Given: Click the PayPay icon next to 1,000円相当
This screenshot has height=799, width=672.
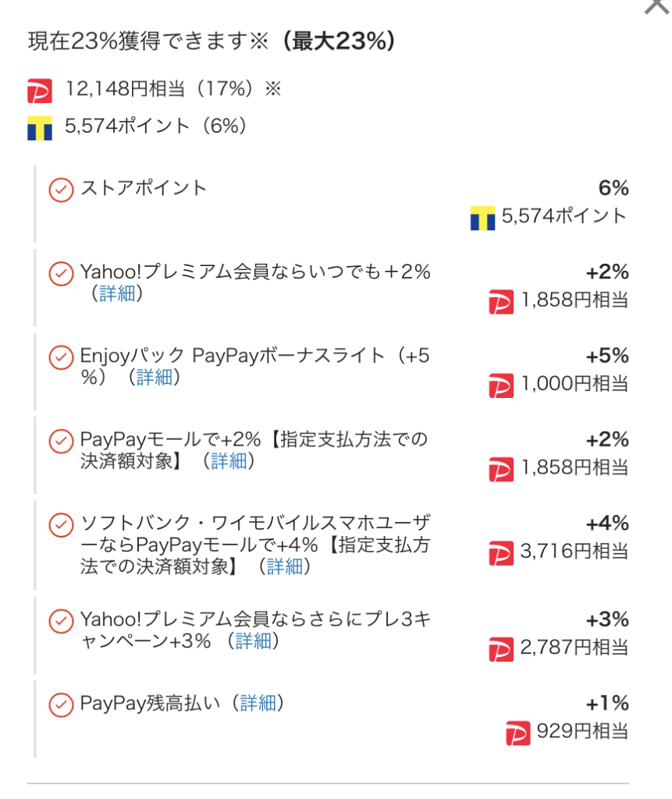Looking at the screenshot, I should [x=501, y=385].
